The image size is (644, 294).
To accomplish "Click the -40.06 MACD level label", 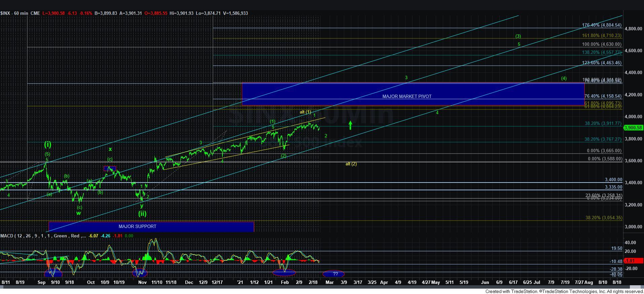I will [616, 274].
